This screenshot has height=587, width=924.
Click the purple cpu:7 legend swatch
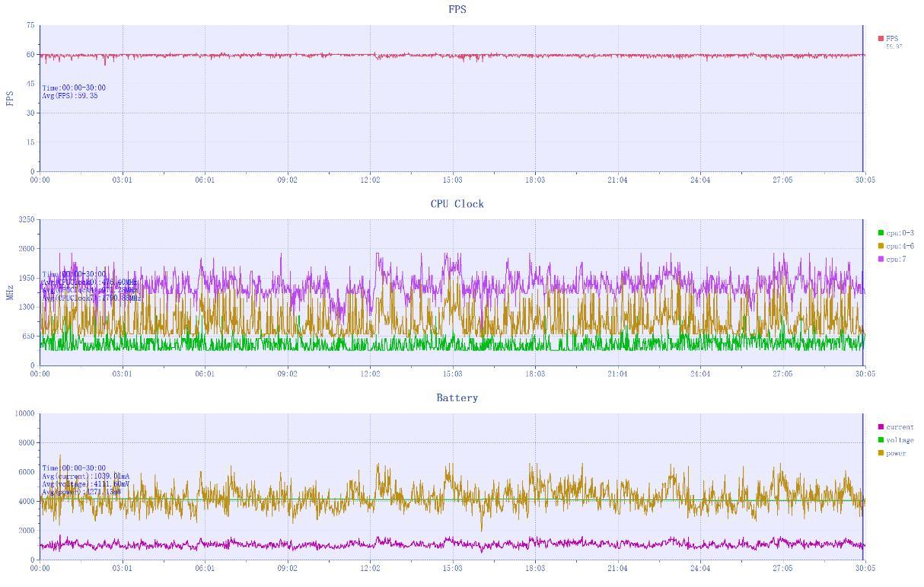(x=881, y=259)
